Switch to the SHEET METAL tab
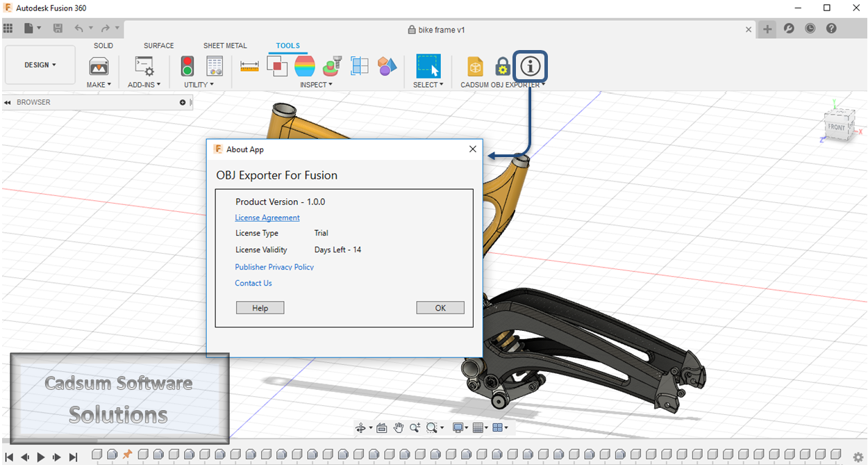This screenshot has width=868, height=465. (224, 45)
